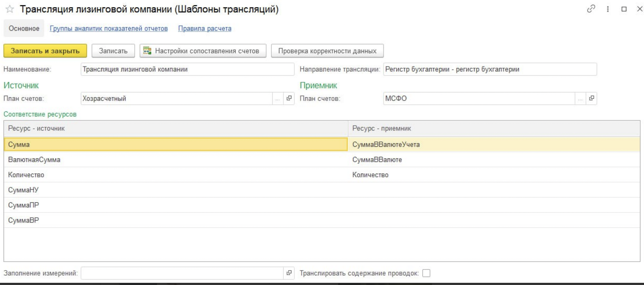Open source План счетов Хозрасчетный record

point(289,98)
